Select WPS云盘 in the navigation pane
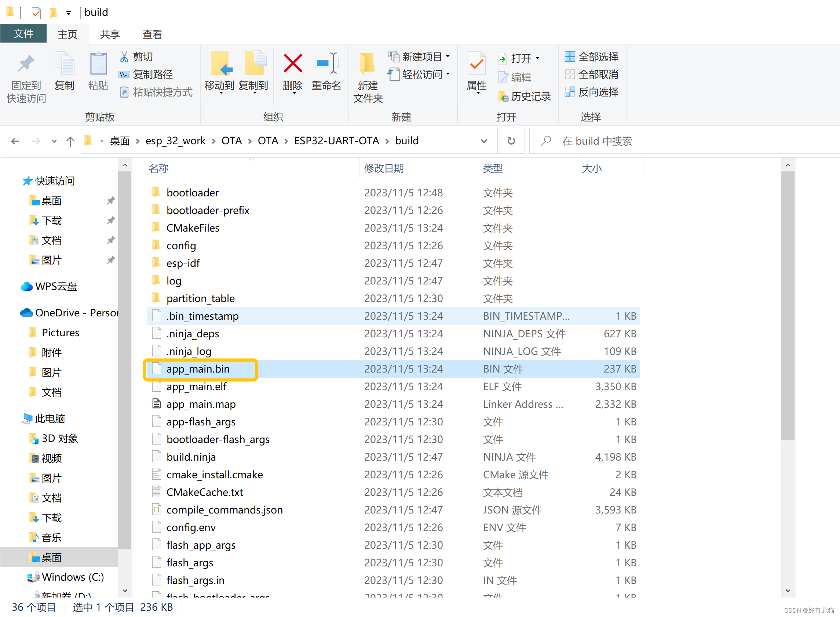Image resolution: width=840 pixels, height=617 pixels. pos(48,286)
